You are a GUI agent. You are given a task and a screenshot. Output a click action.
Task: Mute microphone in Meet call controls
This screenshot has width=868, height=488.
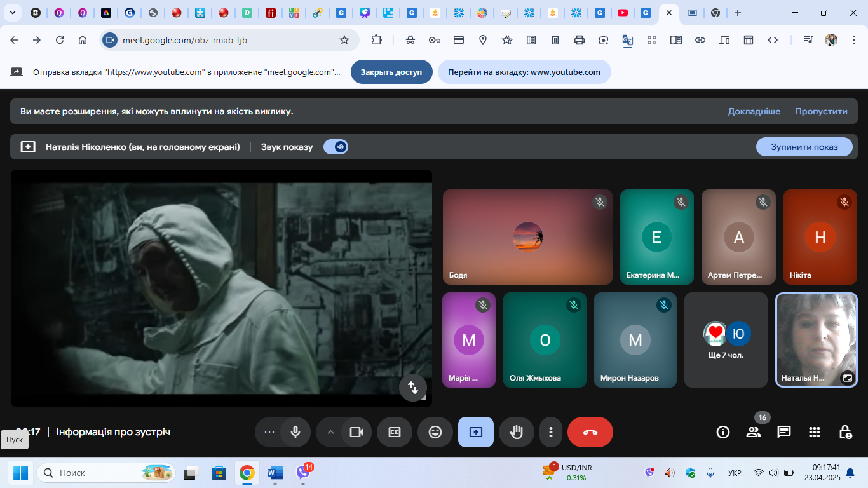tap(295, 432)
